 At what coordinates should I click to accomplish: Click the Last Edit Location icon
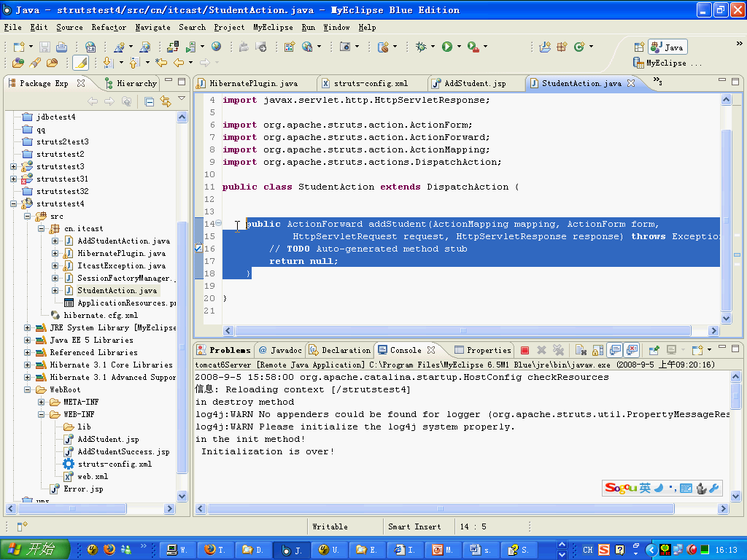pyautogui.click(x=161, y=63)
